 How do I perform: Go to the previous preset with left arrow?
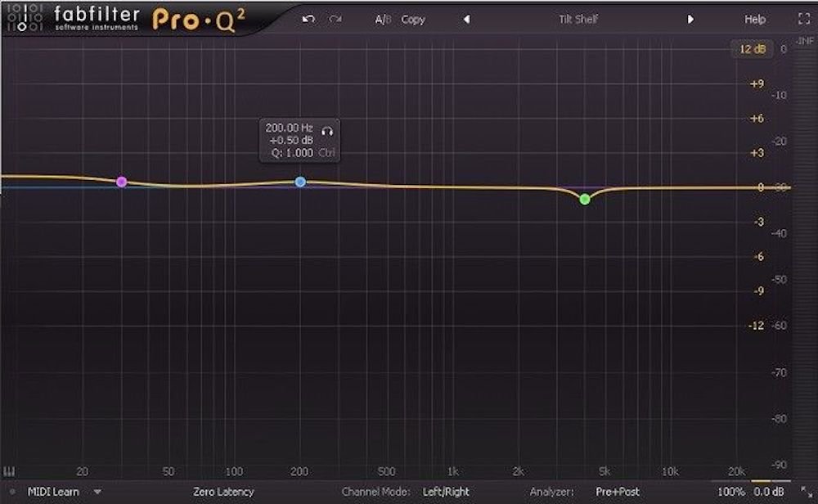coord(466,19)
